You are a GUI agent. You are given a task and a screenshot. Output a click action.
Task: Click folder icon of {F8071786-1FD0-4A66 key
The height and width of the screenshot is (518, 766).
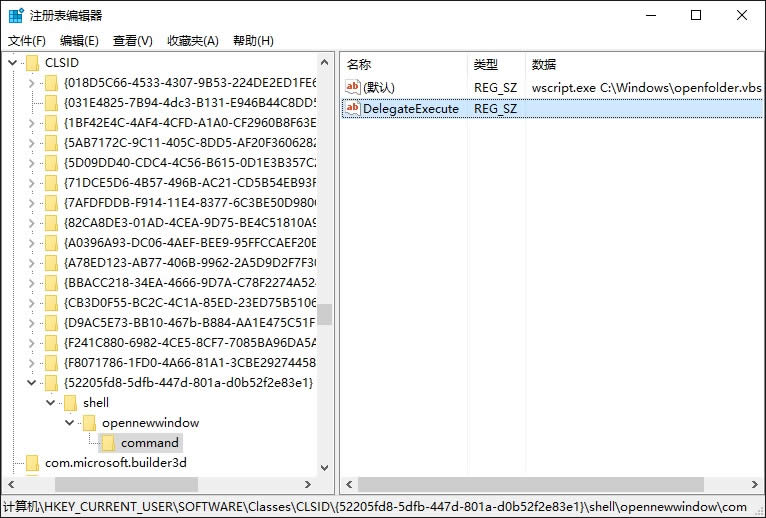pos(51,363)
